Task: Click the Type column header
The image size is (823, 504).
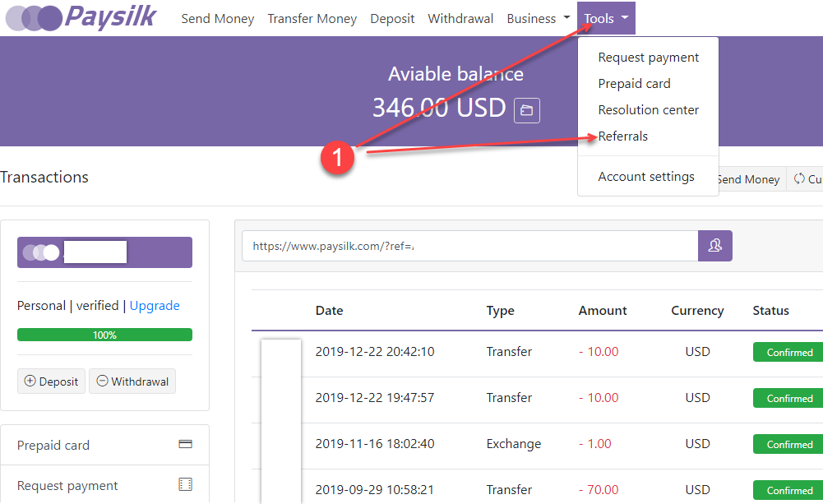Action: pos(500,311)
